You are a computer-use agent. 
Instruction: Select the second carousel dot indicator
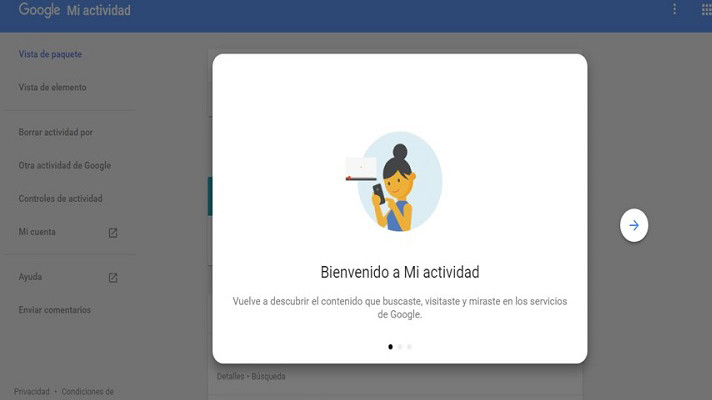(400, 347)
